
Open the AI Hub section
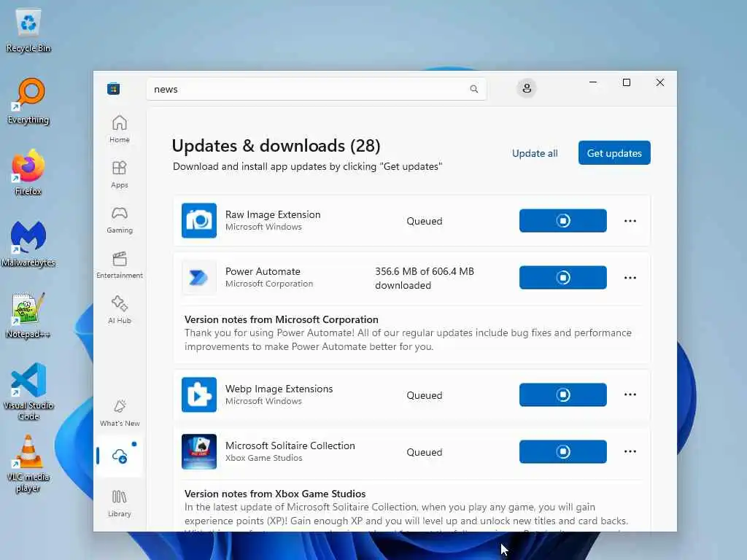tap(119, 310)
